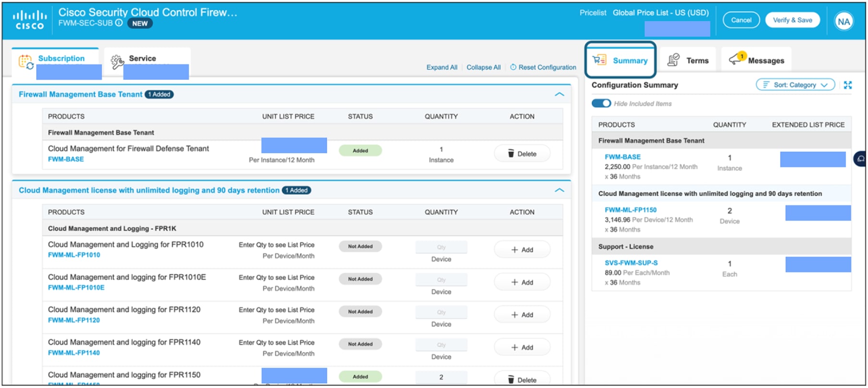868x388 pixels.
Task: Click the Qty field for FPR1010E
Action: coord(441,280)
